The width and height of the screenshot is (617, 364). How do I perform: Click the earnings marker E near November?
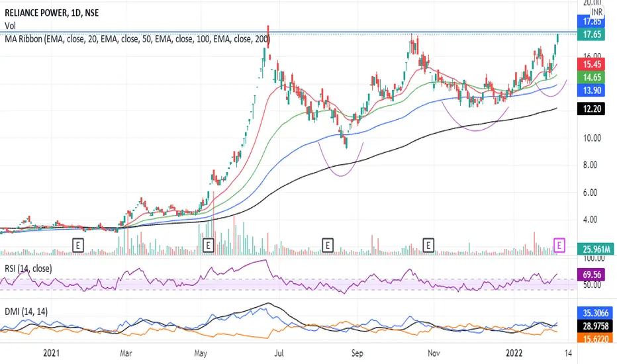[428, 245]
